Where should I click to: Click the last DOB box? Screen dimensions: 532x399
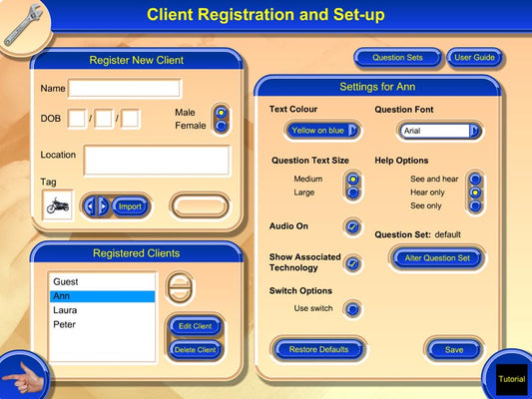coord(131,119)
